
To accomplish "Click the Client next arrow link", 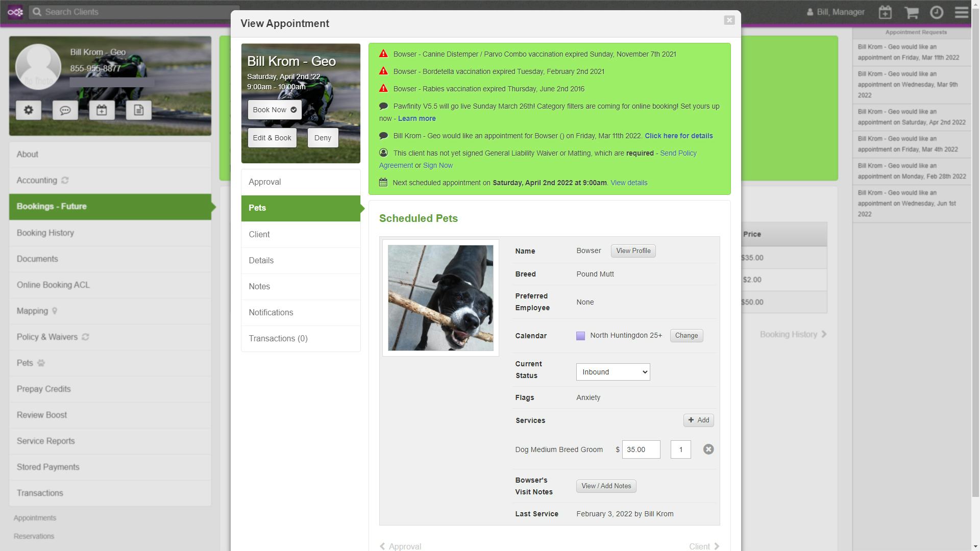I will pyautogui.click(x=704, y=546).
